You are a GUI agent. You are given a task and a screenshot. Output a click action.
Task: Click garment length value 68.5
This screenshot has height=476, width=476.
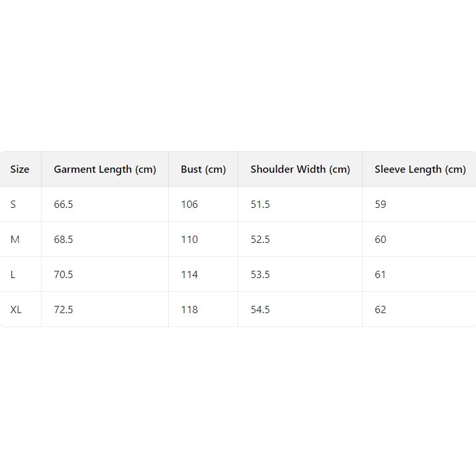point(64,240)
